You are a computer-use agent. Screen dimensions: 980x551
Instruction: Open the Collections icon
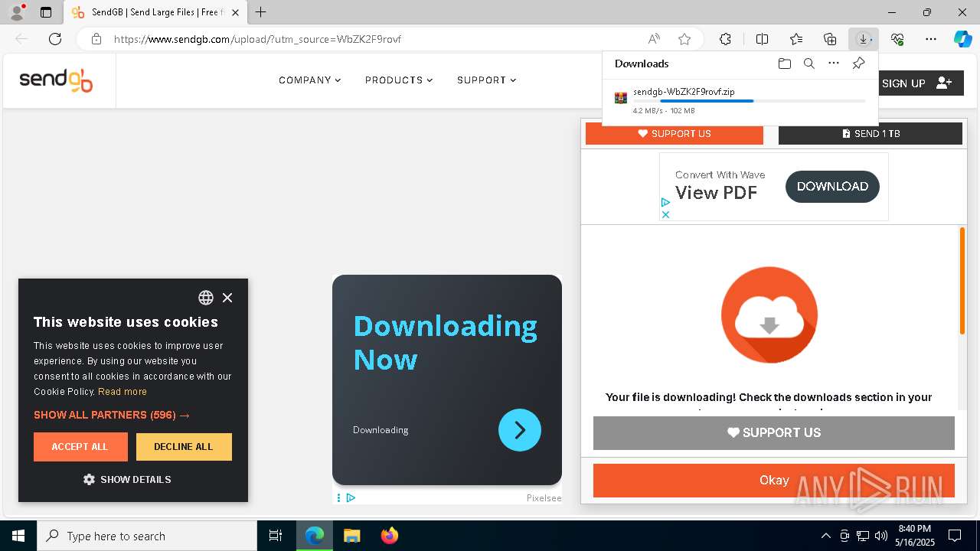click(830, 39)
